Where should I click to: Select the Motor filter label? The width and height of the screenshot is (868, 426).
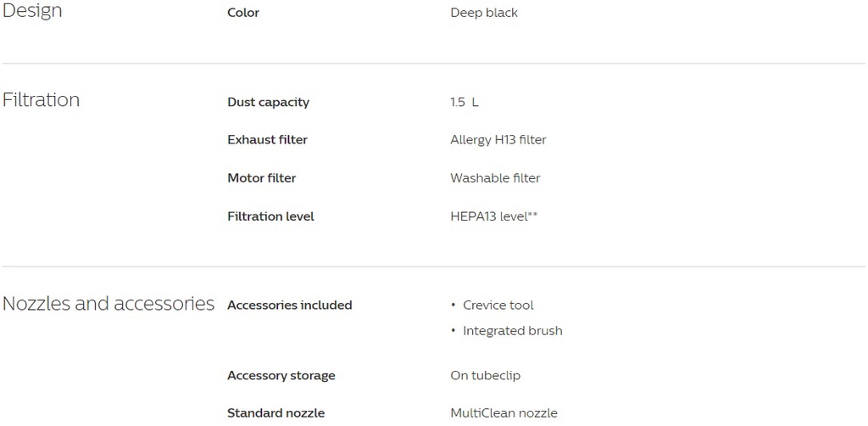pyautogui.click(x=261, y=178)
